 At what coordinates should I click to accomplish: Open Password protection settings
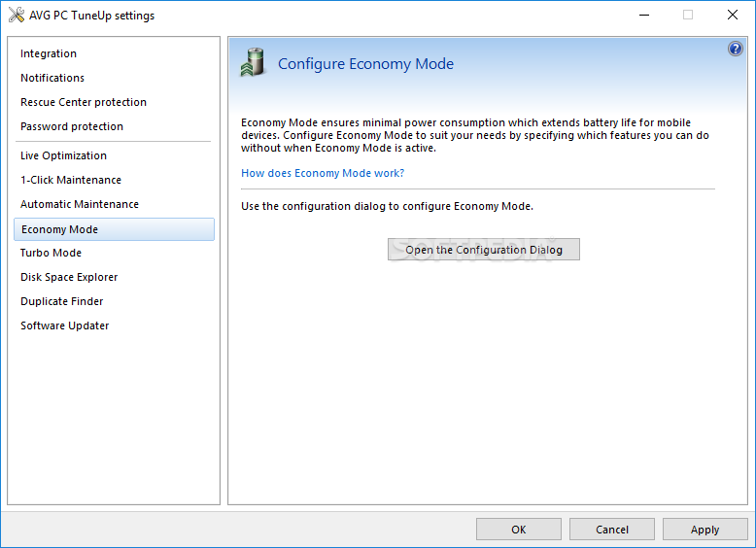point(72,126)
